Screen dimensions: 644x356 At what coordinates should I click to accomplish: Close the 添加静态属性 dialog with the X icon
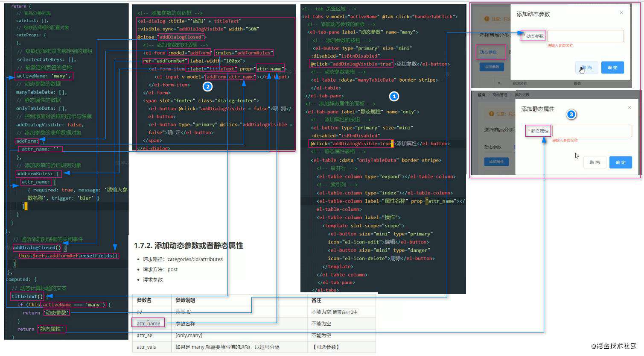click(629, 108)
